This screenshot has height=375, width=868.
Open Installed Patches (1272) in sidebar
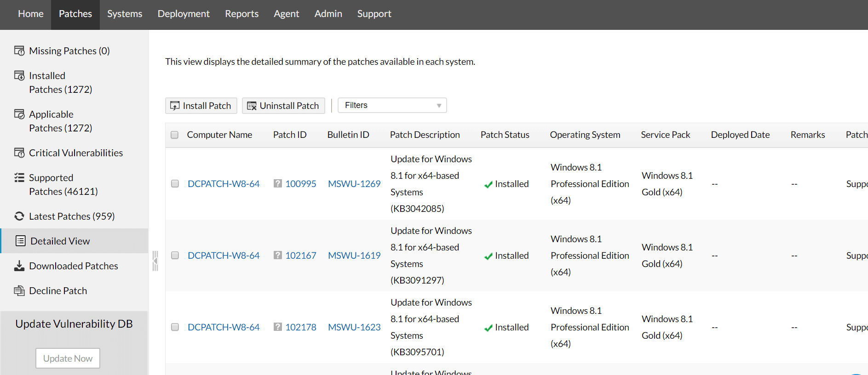point(60,82)
